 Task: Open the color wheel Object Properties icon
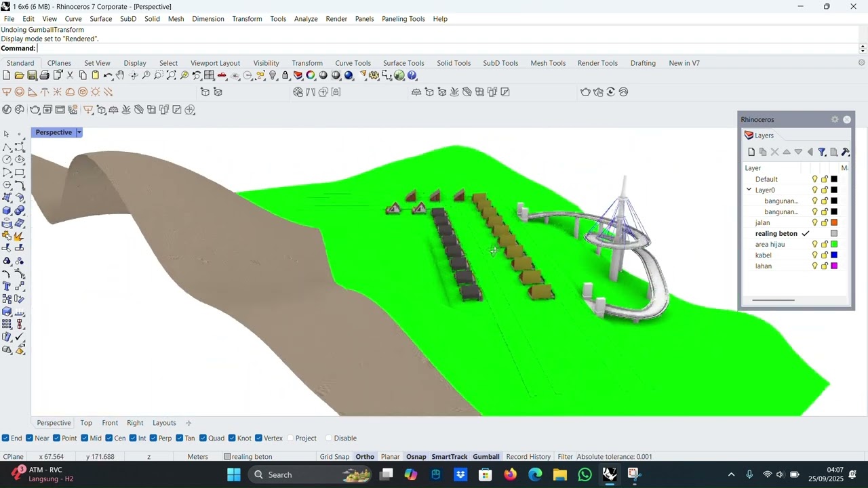(x=311, y=75)
